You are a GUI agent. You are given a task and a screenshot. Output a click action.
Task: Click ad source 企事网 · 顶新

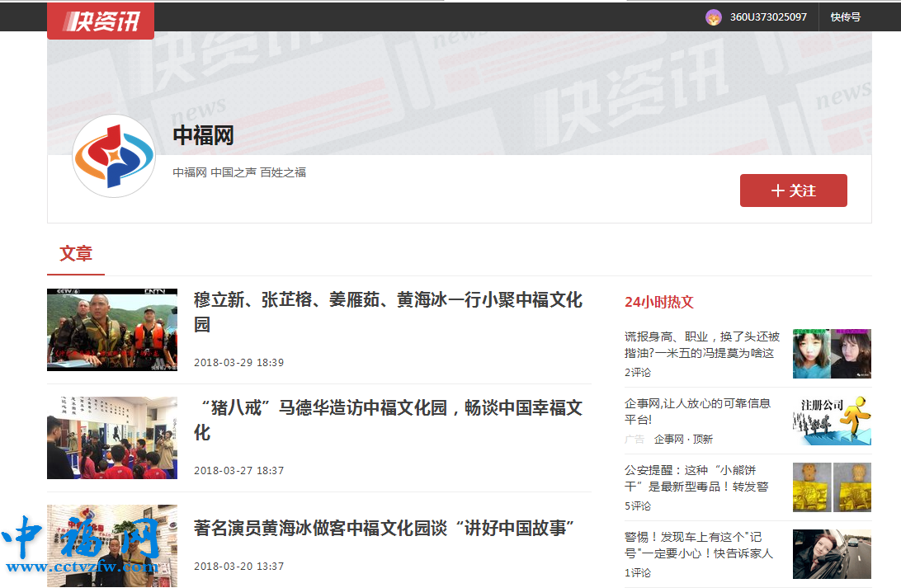tap(683, 440)
